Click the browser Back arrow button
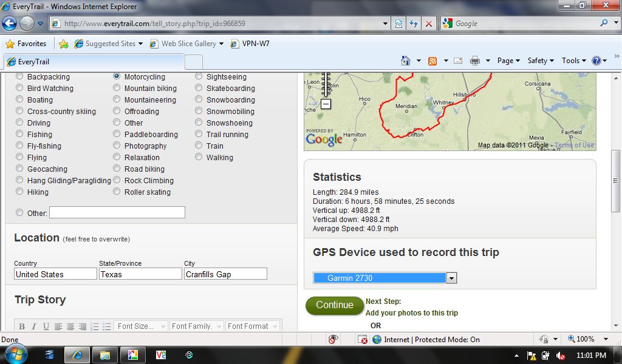The height and width of the screenshot is (364, 622). point(10,24)
